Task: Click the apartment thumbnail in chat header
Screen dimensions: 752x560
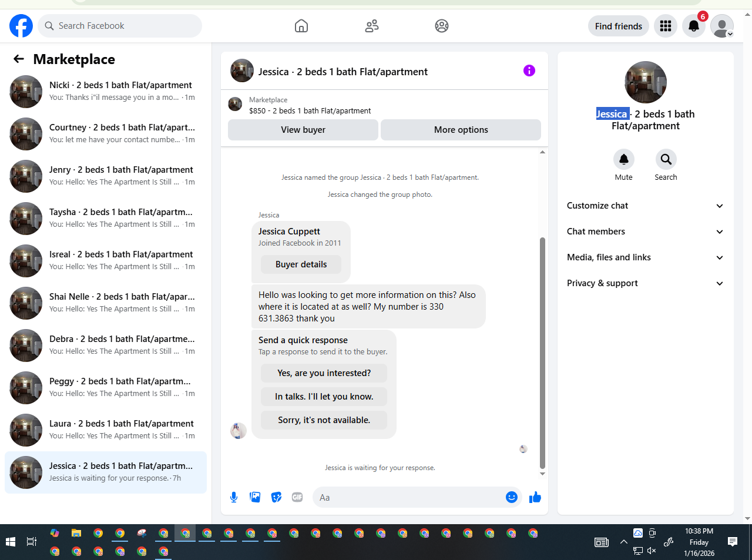Action: 242,71
